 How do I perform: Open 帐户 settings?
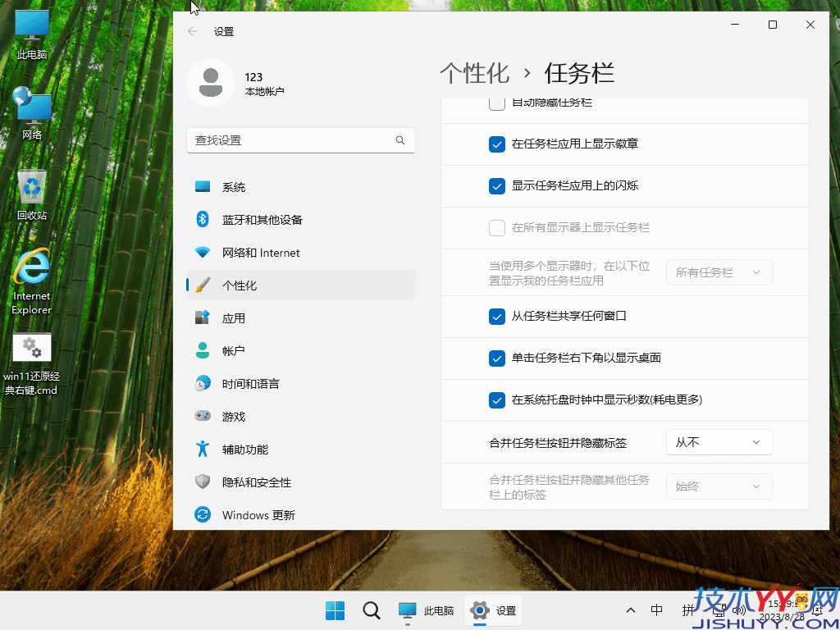(x=234, y=350)
